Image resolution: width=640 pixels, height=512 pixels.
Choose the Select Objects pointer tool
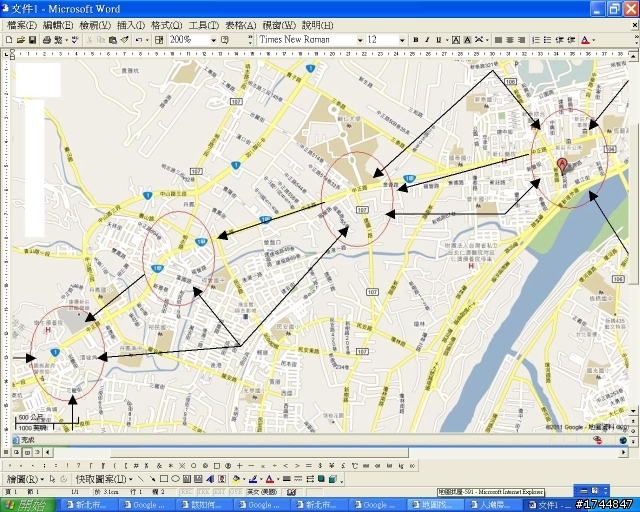pyautogui.click(x=52, y=479)
